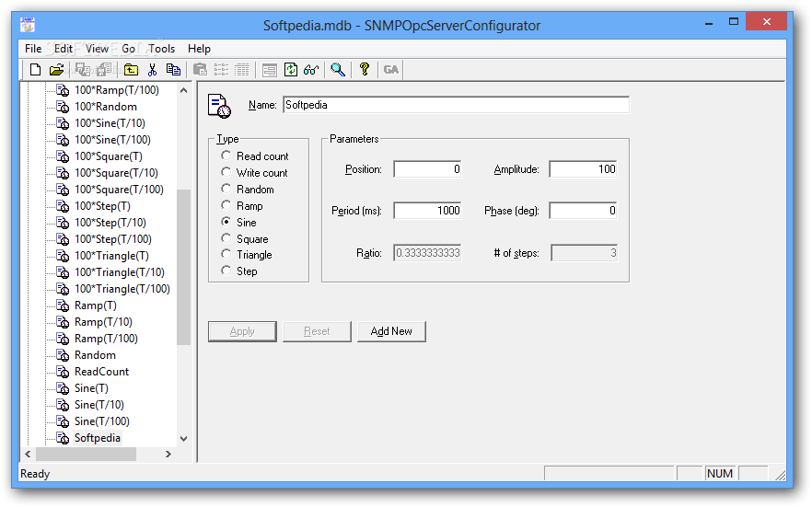
Task: Open the View menu
Action: [x=97, y=49]
